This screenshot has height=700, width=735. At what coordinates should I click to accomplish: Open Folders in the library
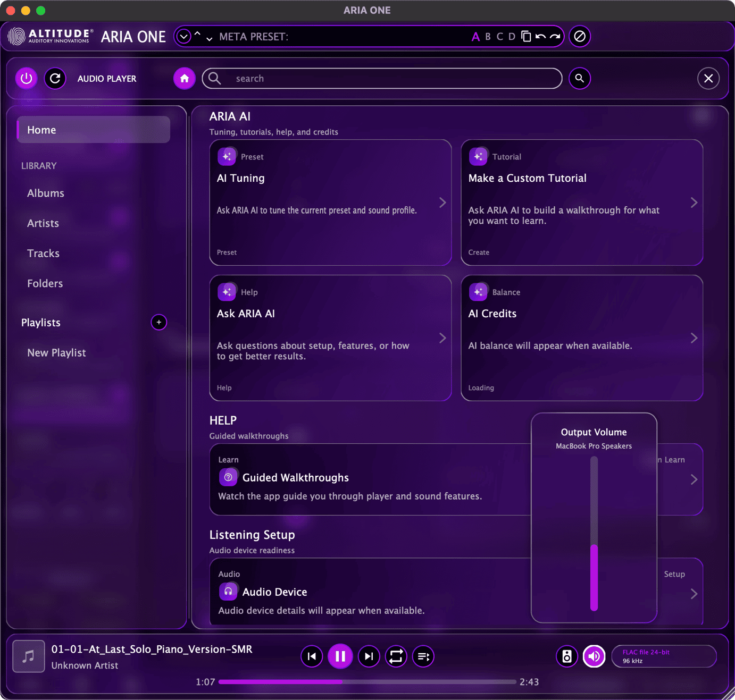45,283
